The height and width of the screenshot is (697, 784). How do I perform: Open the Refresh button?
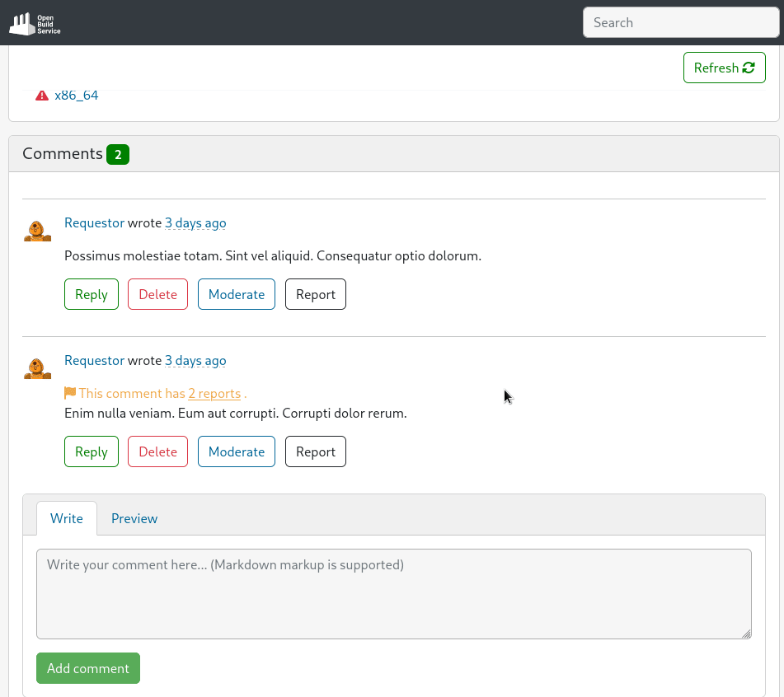[723, 68]
